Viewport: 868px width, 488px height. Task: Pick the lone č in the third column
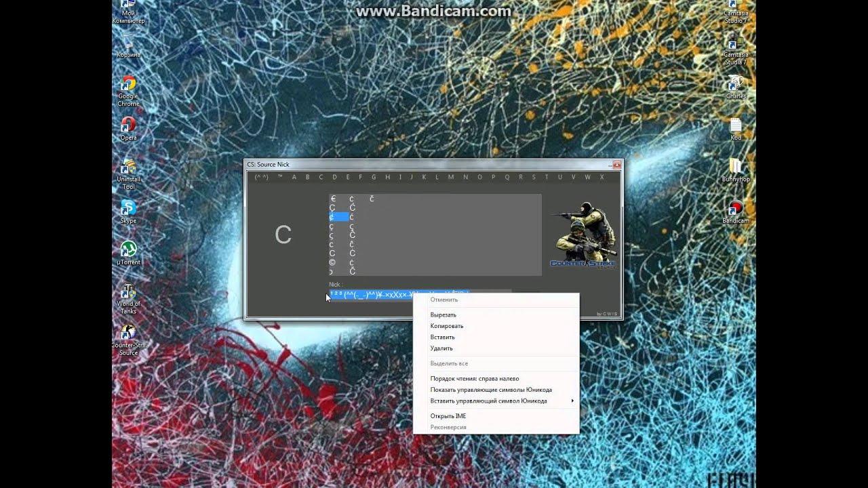click(372, 199)
